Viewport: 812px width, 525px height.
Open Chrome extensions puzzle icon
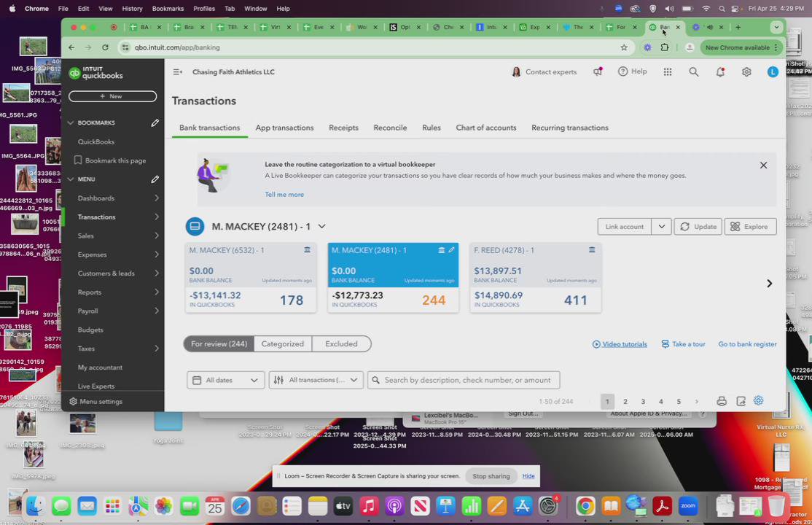pyautogui.click(x=665, y=47)
